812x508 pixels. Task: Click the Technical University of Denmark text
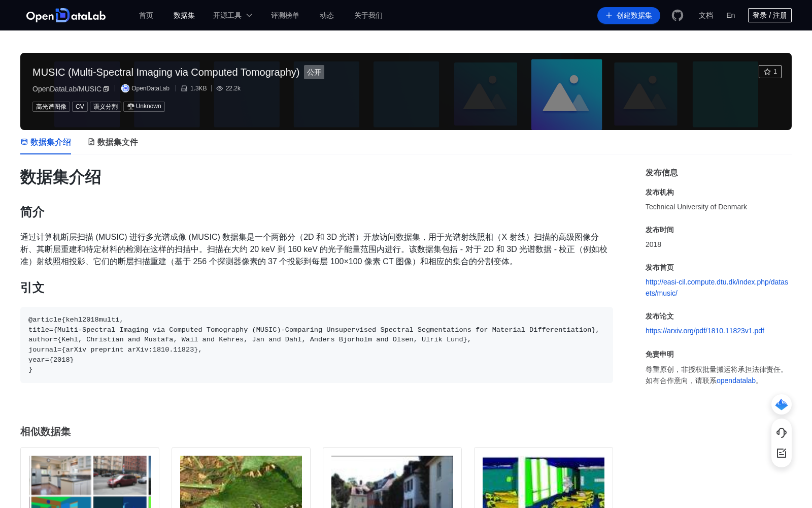[696, 207]
